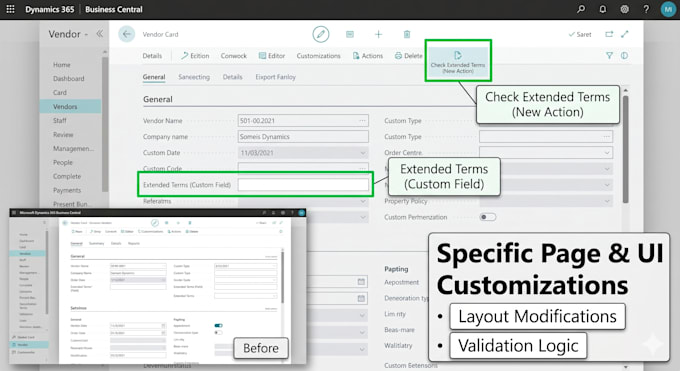Open calendar icon beside Deneoration row
The height and width of the screenshot is (371, 680).
pos(361,298)
